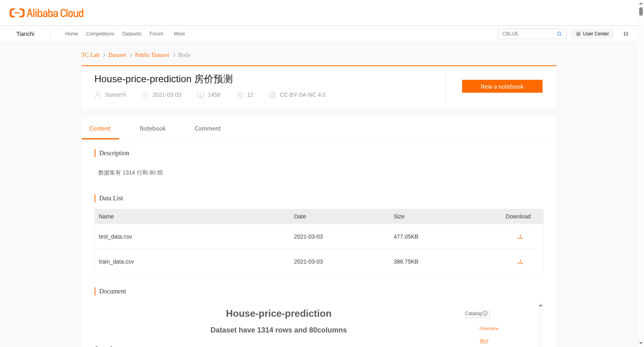Switch to the Comment tab
This screenshot has width=644, height=347.
click(x=208, y=129)
